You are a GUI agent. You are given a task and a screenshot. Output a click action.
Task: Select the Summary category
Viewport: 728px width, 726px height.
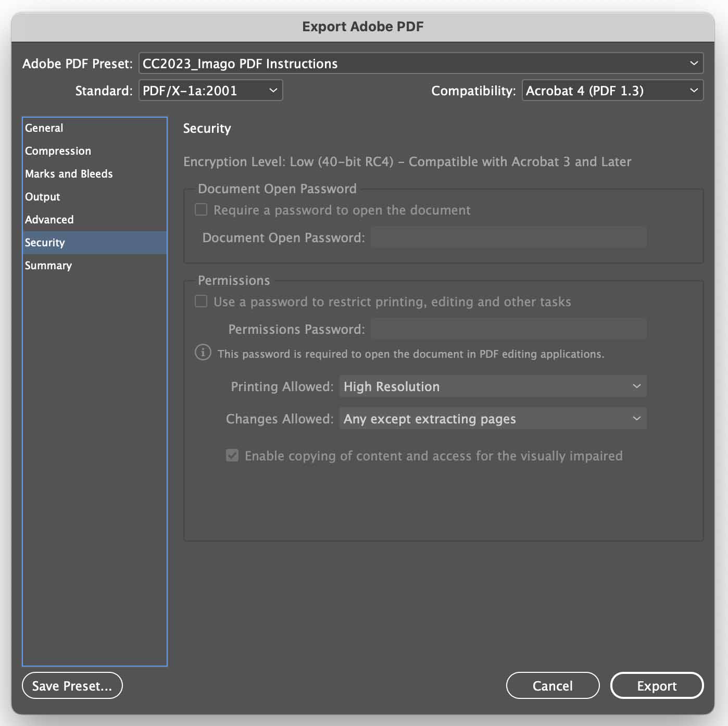coord(95,266)
